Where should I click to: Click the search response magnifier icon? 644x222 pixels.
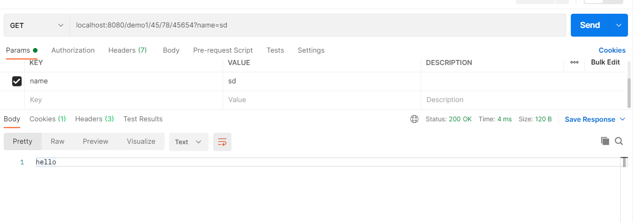pos(619,141)
